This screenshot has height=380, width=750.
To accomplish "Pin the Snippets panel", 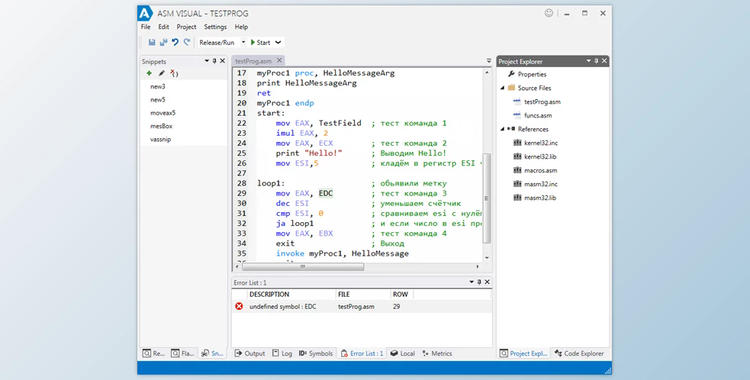I will point(214,61).
